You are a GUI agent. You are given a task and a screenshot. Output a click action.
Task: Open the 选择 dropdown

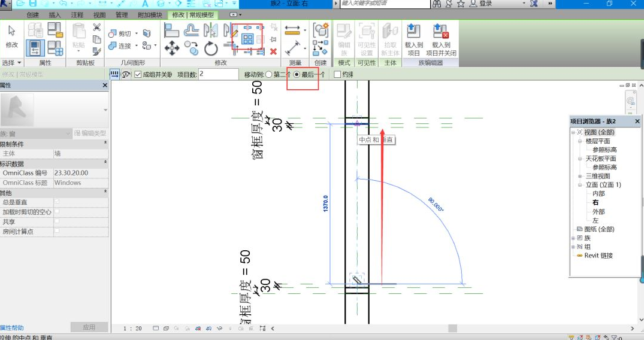[x=12, y=62]
